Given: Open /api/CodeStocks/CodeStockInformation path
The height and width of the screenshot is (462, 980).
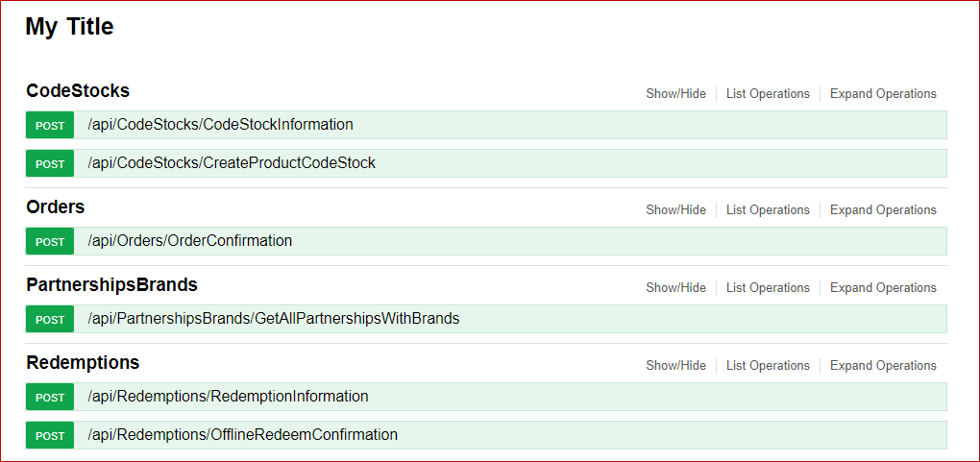Looking at the screenshot, I should tap(221, 125).
